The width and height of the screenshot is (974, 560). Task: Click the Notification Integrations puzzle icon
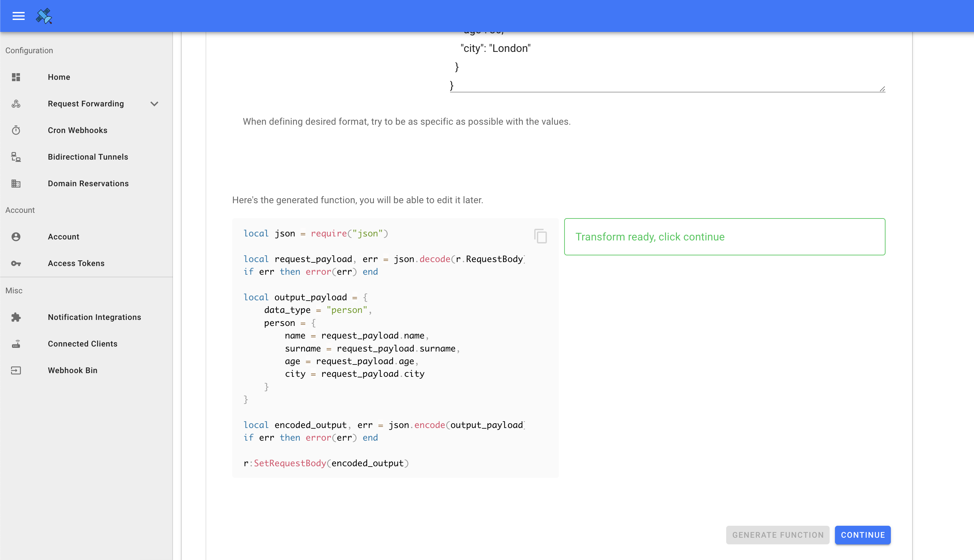[x=16, y=317]
